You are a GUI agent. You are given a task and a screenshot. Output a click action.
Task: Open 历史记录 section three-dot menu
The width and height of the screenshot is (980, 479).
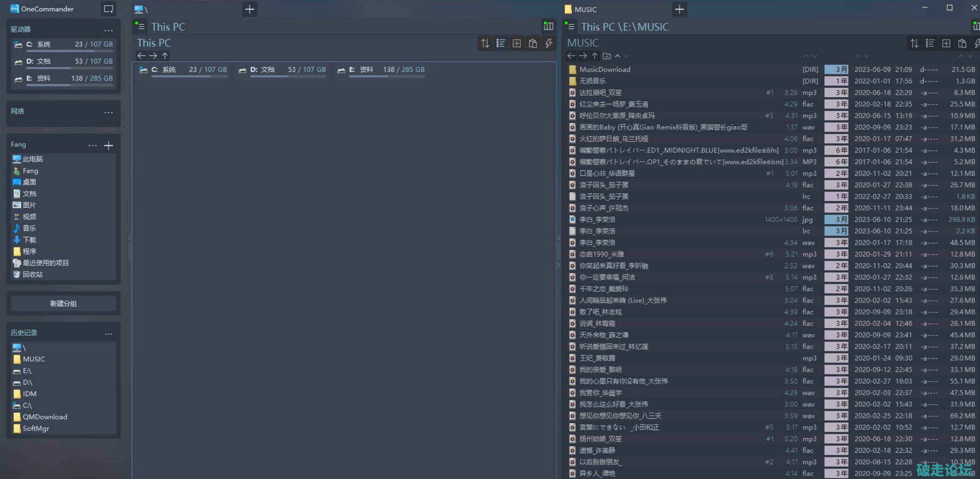pyautogui.click(x=108, y=334)
